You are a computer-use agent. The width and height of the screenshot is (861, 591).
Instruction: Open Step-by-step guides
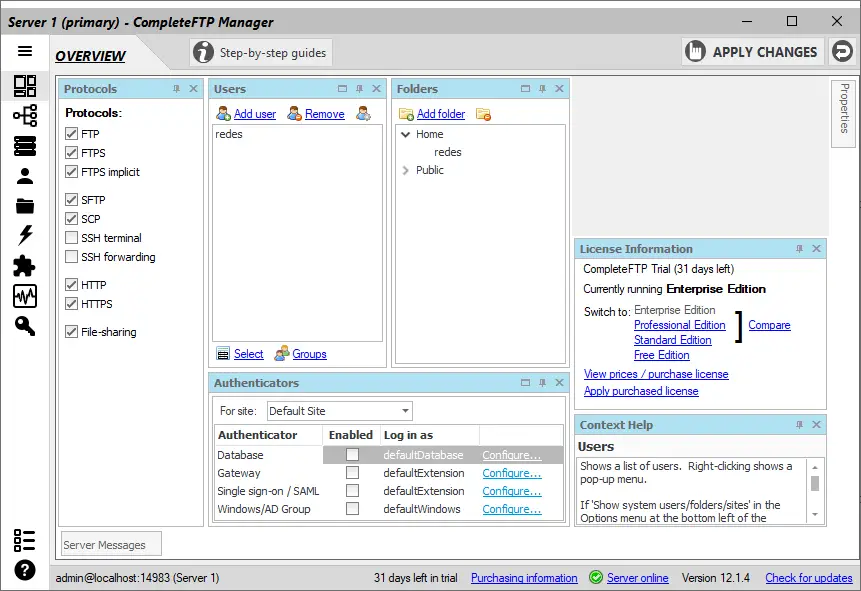pos(261,53)
